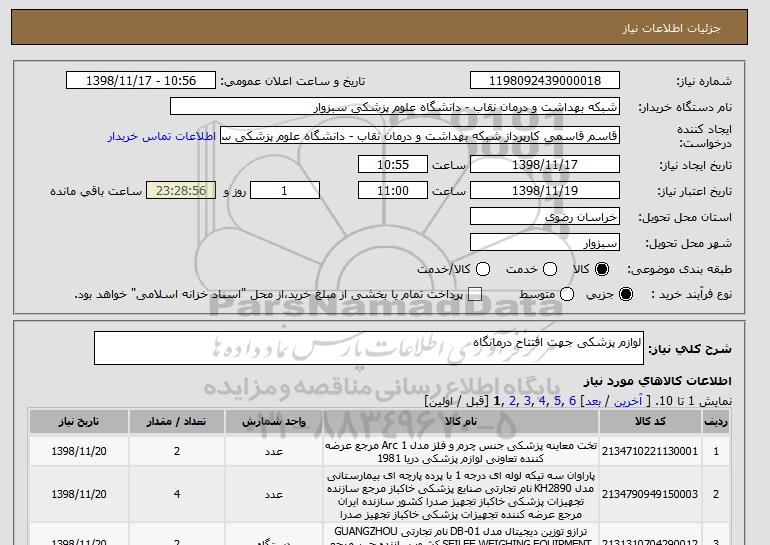Select the متوسط purchase type radio

567,294
